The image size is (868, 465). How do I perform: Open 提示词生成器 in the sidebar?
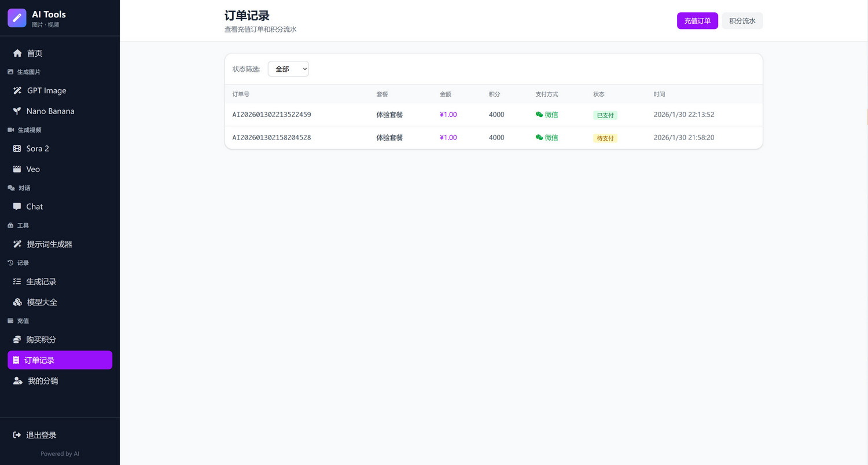tap(49, 244)
